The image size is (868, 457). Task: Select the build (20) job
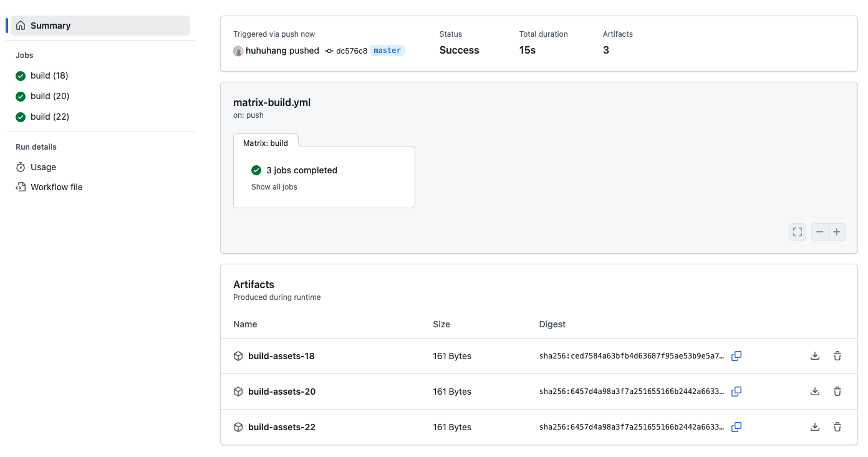click(x=49, y=96)
